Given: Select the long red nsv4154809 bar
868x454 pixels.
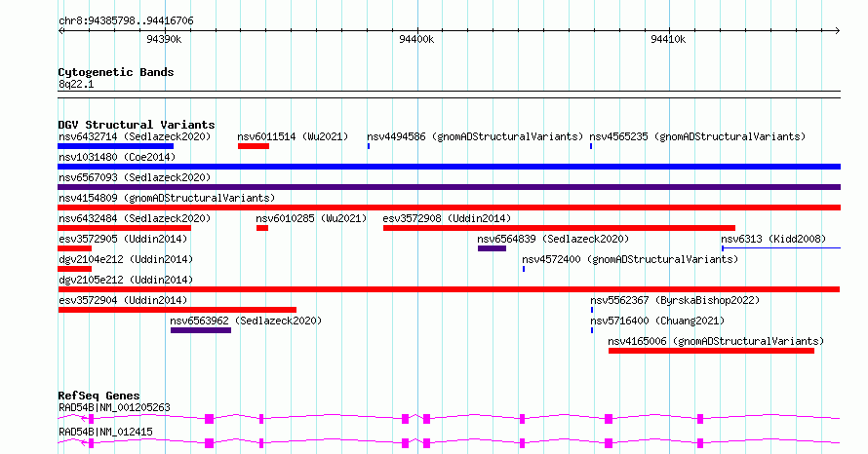Looking at the screenshot, I should [x=450, y=208].
